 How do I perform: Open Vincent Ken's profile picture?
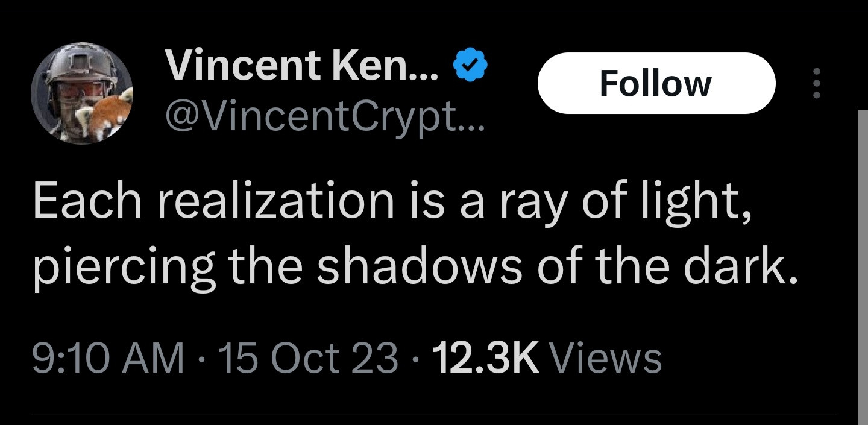(82, 93)
